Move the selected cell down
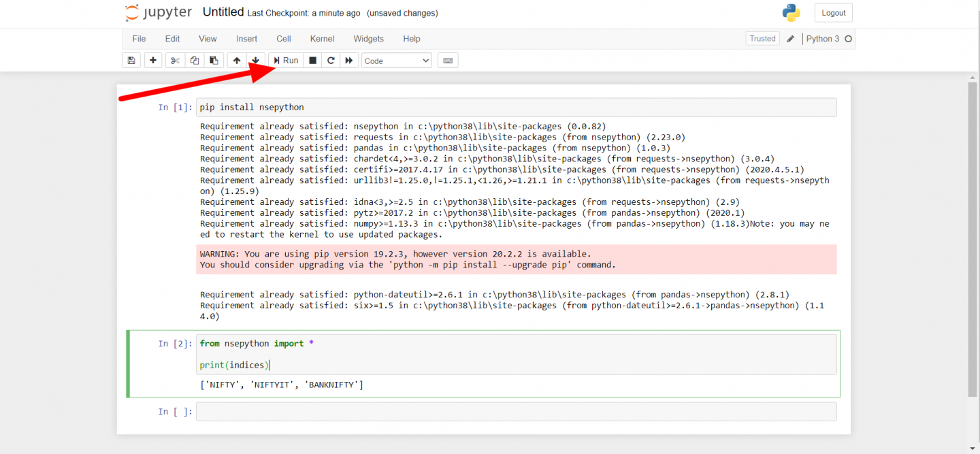980x454 pixels. 255,60
